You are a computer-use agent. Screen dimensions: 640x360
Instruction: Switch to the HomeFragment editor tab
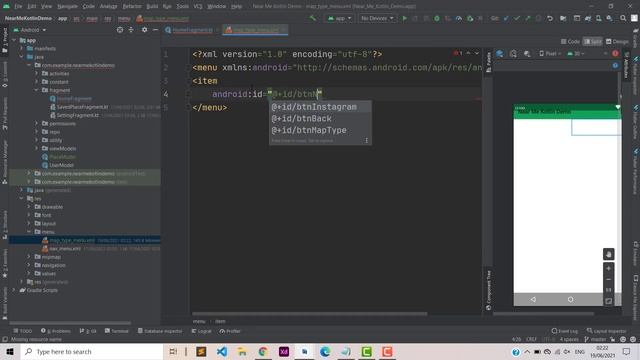click(x=192, y=30)
